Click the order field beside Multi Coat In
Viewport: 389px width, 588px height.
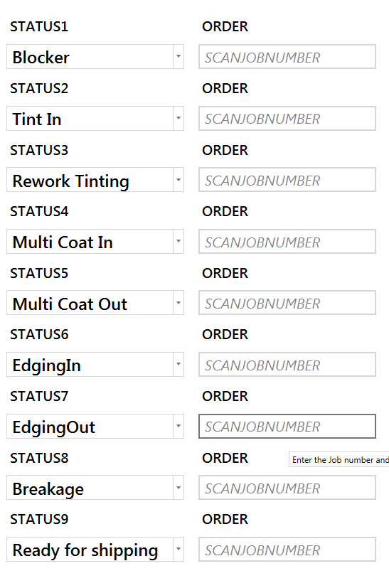tap(287, 242)
